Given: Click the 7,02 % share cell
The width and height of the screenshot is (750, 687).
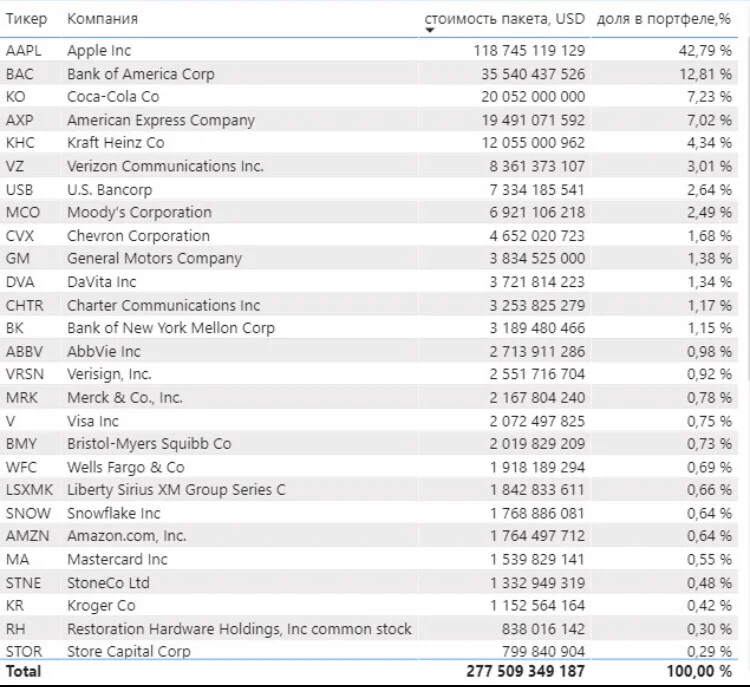Looking at the screenshot, I should [709, 120].
